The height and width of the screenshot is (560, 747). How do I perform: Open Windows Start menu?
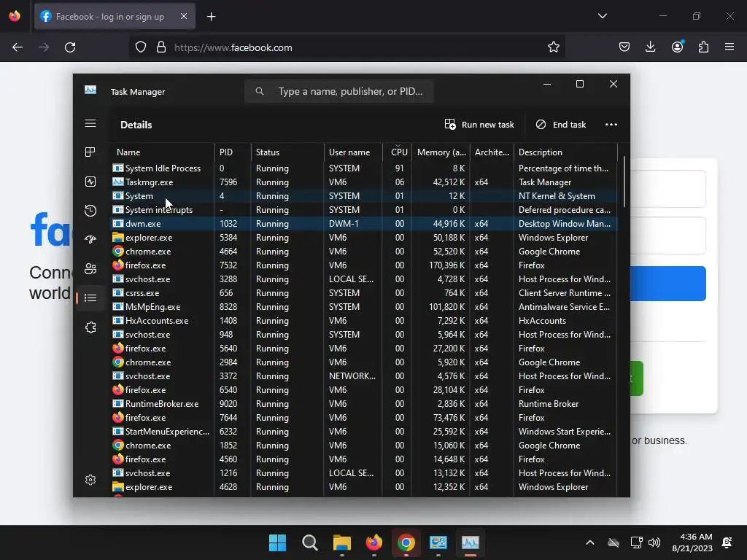[277, 542]
